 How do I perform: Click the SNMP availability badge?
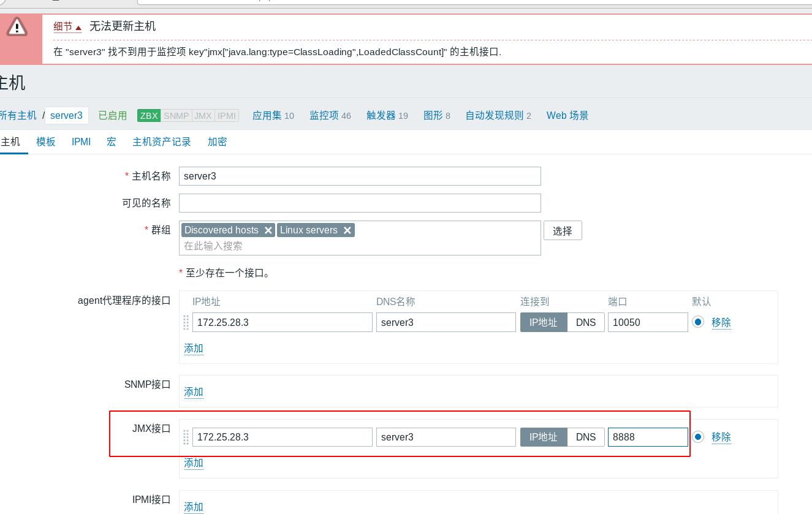[176, 115]
